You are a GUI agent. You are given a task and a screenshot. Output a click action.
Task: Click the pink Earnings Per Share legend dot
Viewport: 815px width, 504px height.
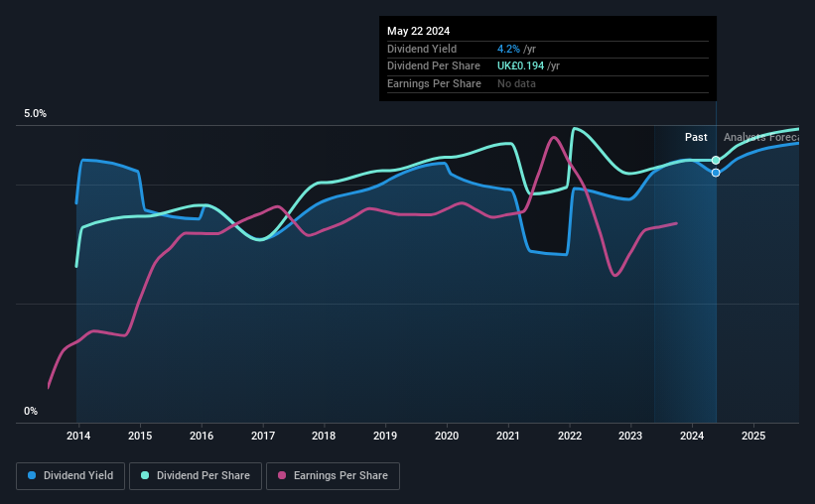[282, 475]
